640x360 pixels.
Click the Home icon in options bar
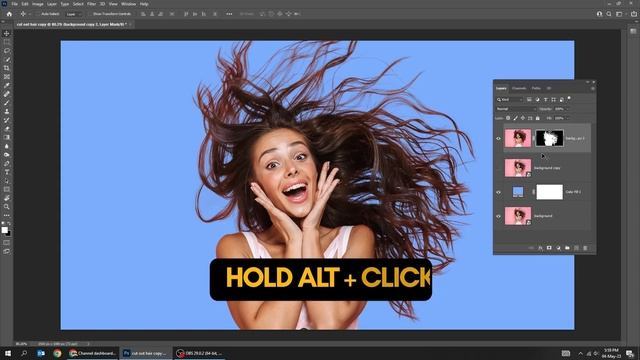click(9, 14)
